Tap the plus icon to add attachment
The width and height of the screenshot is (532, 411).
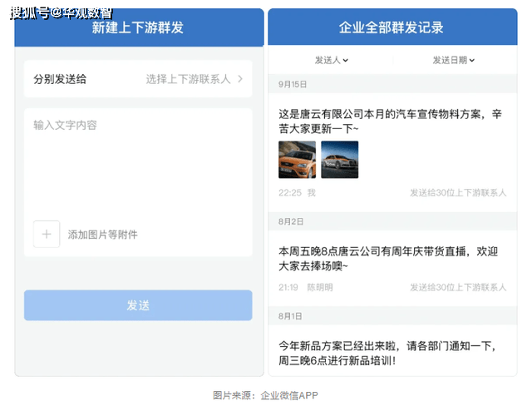tap(47, 234)
